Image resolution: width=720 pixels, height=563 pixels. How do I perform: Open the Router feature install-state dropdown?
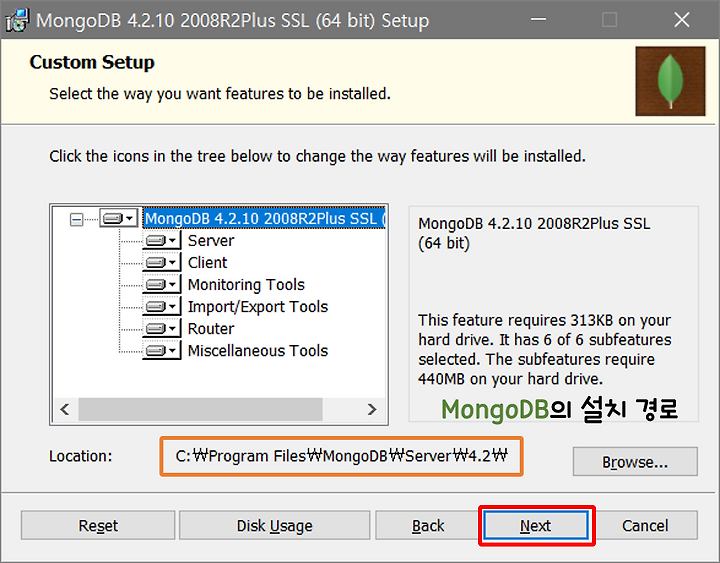pos(162,329)
